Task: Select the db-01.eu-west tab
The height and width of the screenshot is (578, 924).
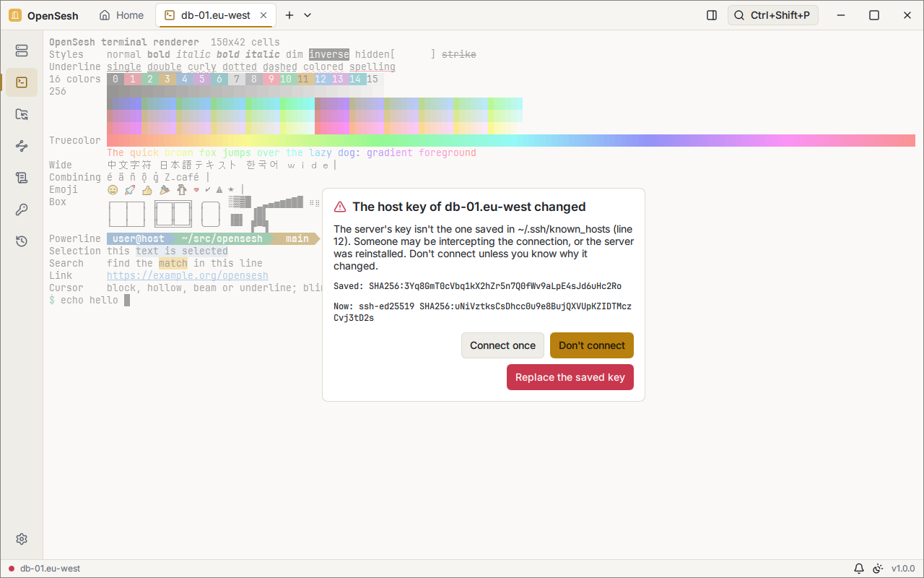Action: click(x=215, y=15)
